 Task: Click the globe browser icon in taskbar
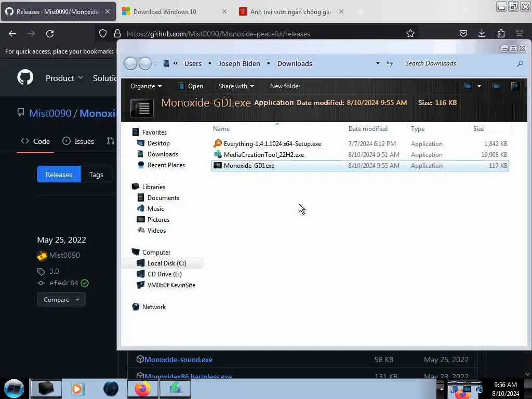point(111,389)
